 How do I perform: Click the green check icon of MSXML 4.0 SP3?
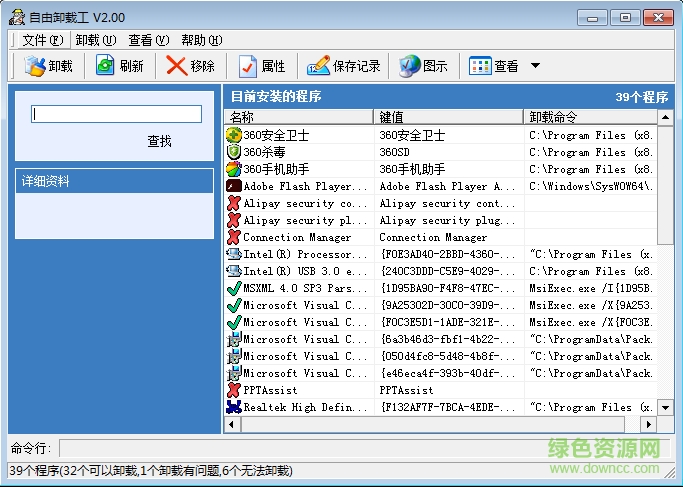click(234, 288)
